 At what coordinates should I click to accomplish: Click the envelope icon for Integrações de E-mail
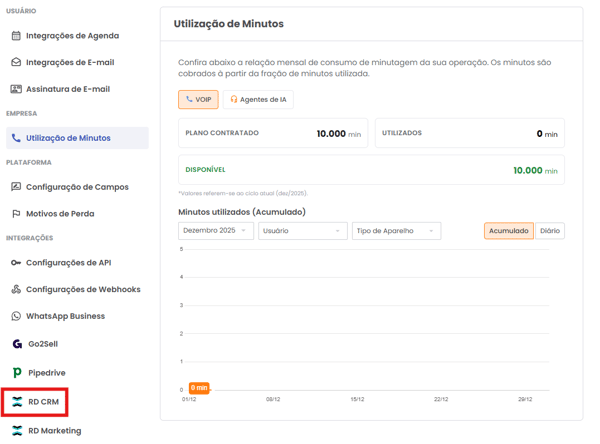tap(16, 62)
